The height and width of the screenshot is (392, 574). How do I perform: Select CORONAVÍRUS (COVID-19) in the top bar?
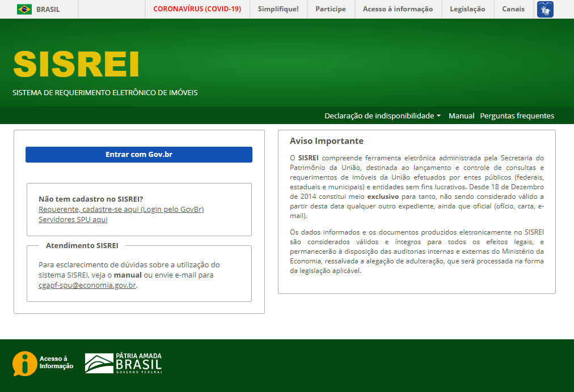coord(197,9)
